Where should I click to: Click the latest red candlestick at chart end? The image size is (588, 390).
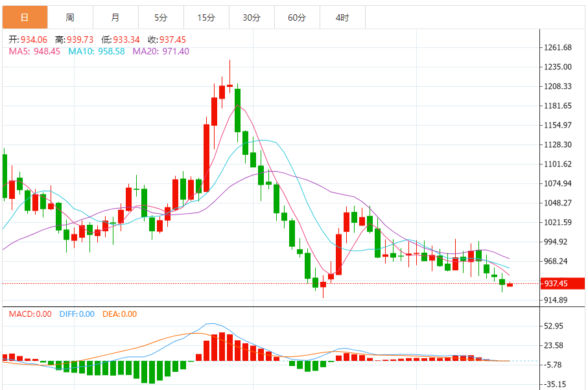[x=510, y=285]
